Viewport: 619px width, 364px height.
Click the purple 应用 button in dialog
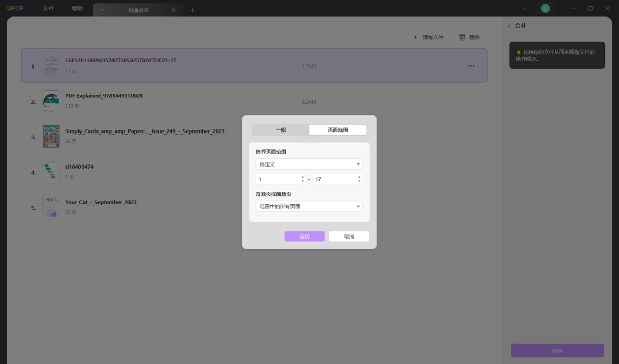tap(305, 237)
